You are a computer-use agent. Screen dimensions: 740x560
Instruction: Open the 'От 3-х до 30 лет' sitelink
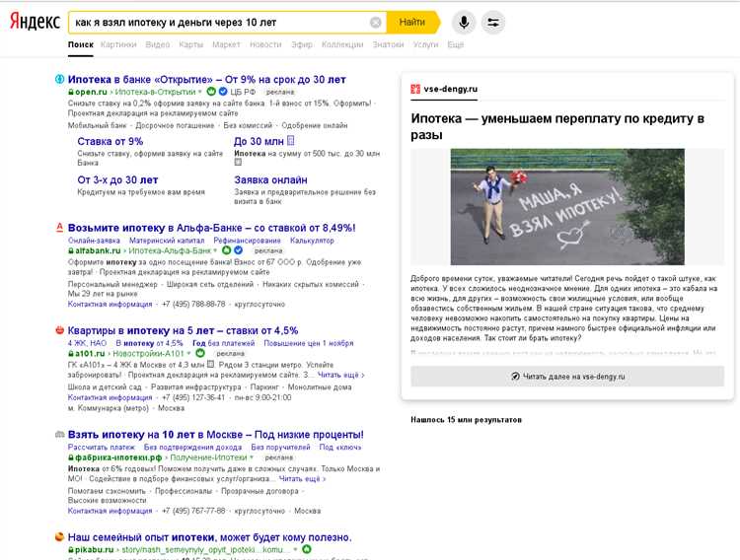point(117,179)
